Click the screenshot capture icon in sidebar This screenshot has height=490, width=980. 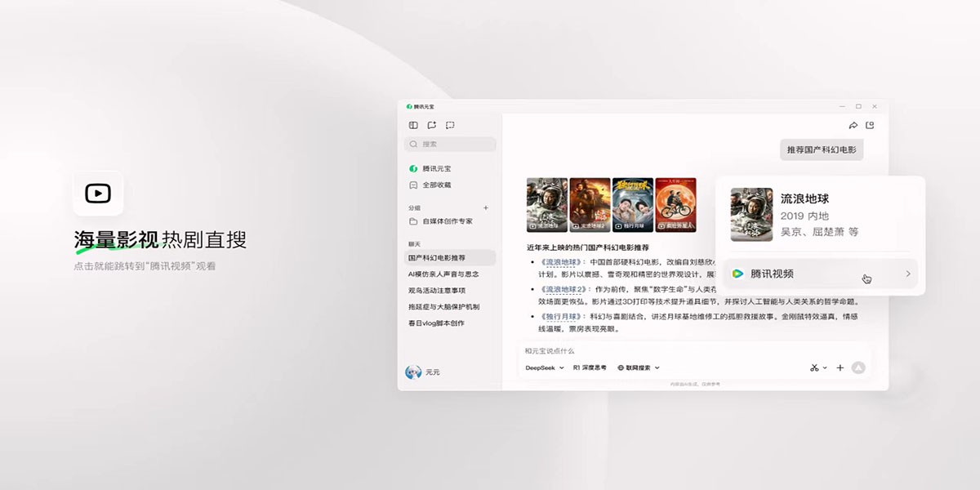[x=450, y=125]
